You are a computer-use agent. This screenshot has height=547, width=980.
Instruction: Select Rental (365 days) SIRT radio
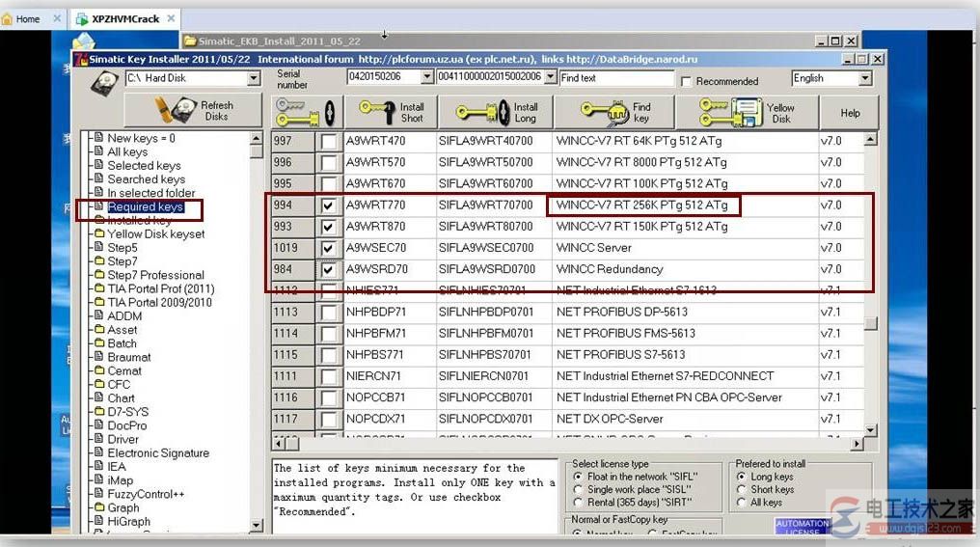click(x=578, y=503)
